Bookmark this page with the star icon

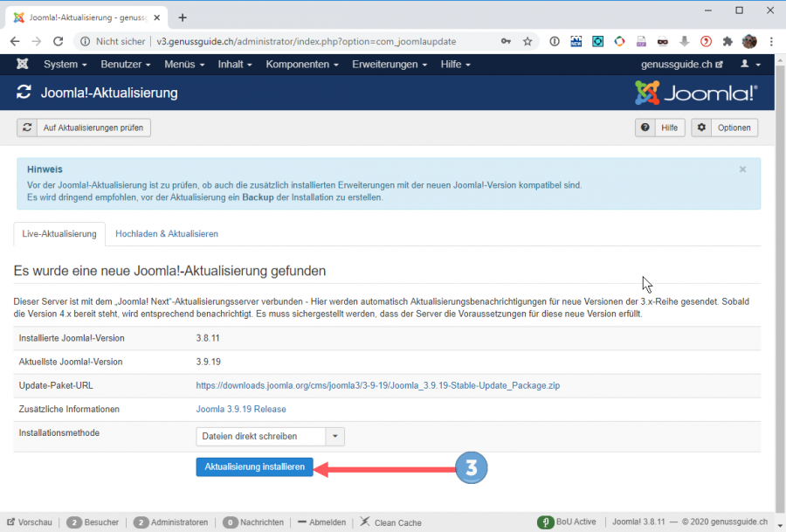527,42
